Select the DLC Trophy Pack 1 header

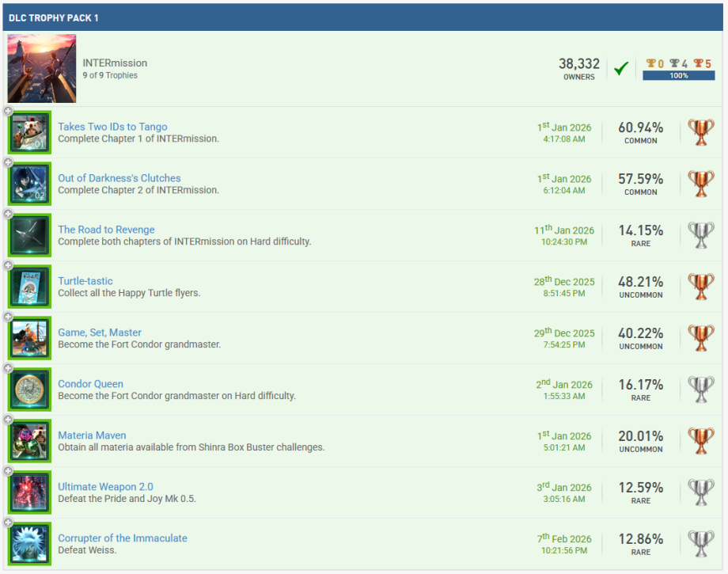click(54, 17)
